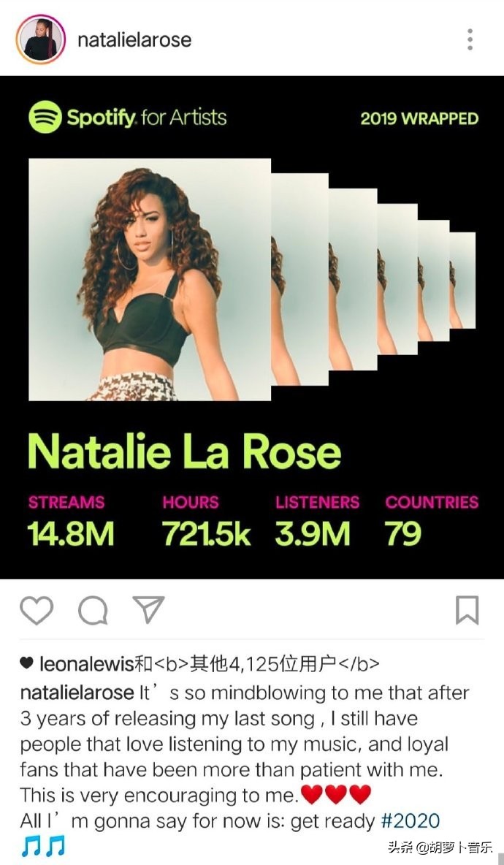Click the STREAMS 14.8M statistic
This screenshot has height=865, width=504.
coord(71,520)
